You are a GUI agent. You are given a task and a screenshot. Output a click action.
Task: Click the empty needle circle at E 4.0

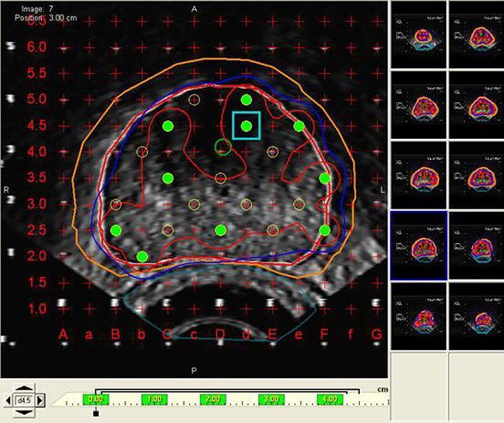coord(273,151)
